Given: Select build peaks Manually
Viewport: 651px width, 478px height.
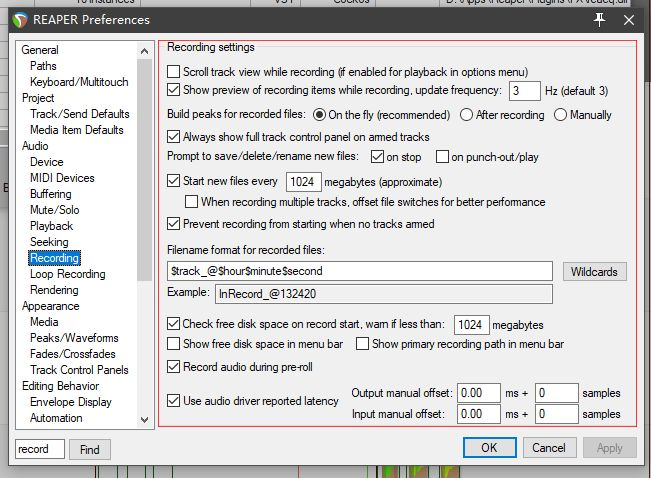Looking at the screenshot, I should [560, 115].
